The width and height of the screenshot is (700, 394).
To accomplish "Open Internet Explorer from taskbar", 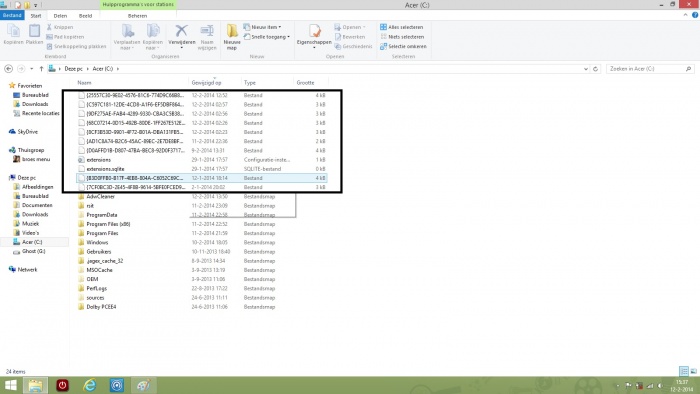I will pos(90,385).
